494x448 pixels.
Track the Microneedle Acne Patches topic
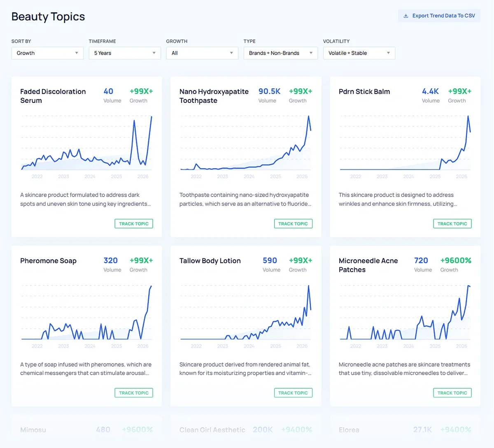pyautogui.click(x=452, y=393)
